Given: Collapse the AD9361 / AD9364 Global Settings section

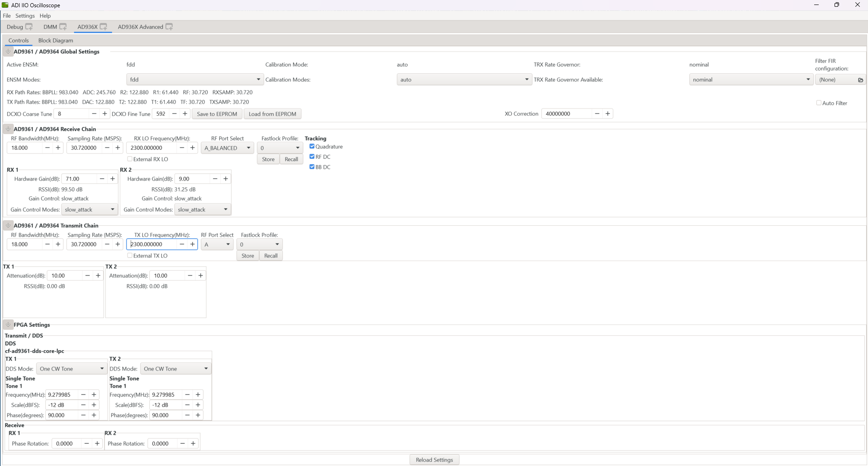Looking at the screenshot, I should [8, 52].
